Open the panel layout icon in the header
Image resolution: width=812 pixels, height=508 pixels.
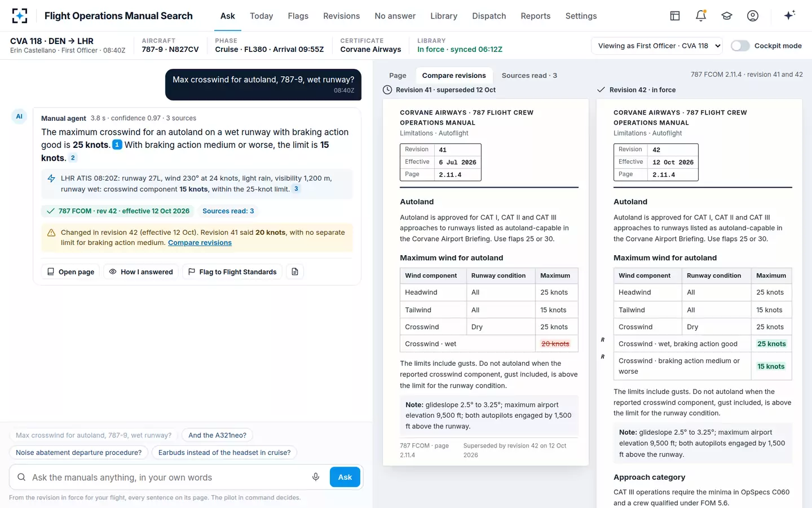[x=675, y=16]
